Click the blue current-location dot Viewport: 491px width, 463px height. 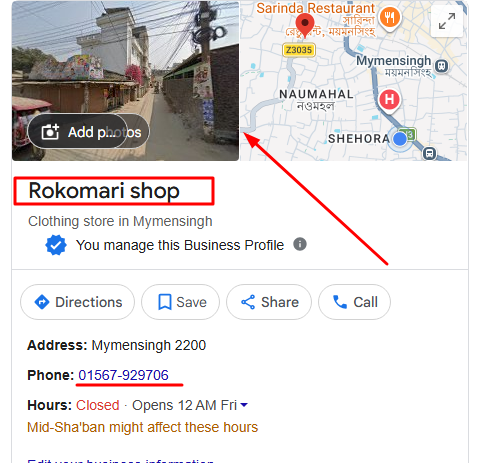pos(400,139)
